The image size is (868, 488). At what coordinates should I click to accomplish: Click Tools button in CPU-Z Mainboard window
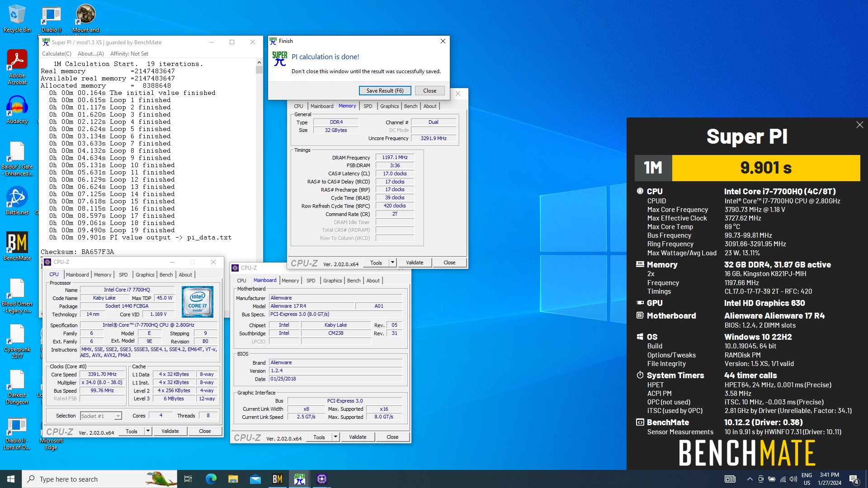pos(319,437)
